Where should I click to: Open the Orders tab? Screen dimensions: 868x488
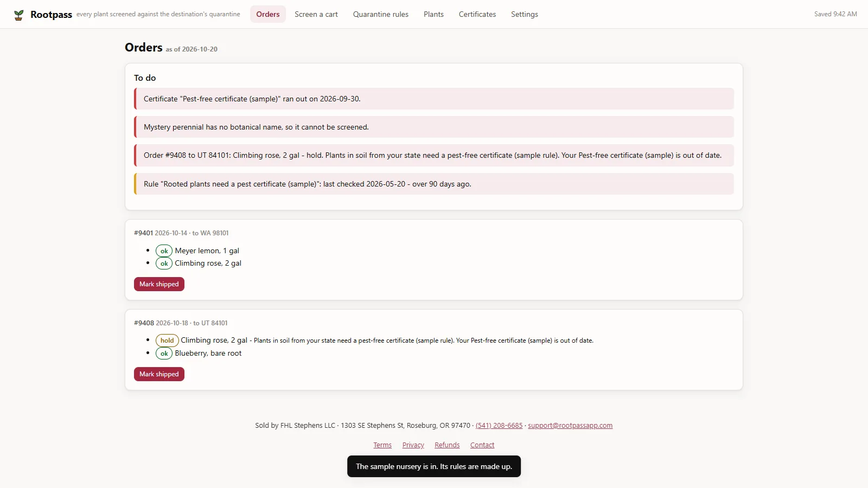[x=268, y=14]
